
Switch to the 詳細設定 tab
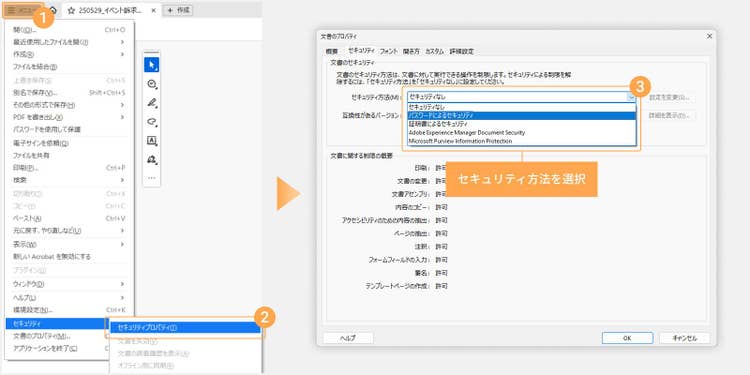click(x=462, y=51)
